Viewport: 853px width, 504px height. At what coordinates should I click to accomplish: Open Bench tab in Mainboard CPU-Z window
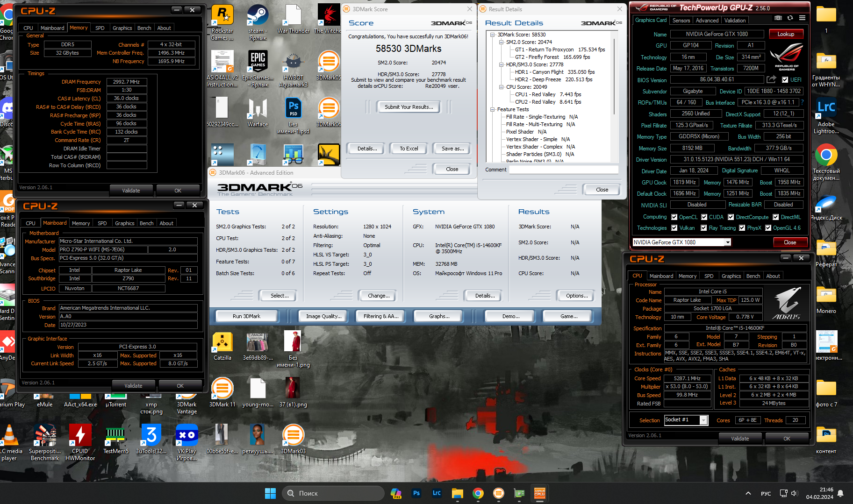pos(147,223)
